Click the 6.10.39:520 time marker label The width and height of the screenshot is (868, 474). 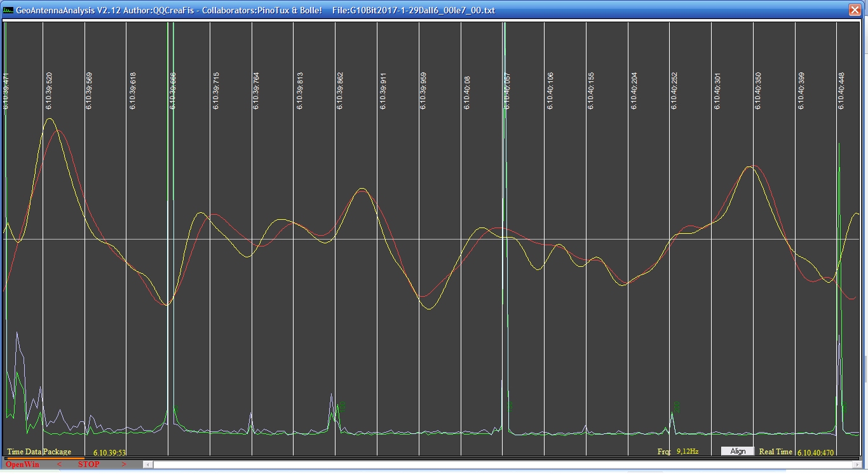(49, 91)
